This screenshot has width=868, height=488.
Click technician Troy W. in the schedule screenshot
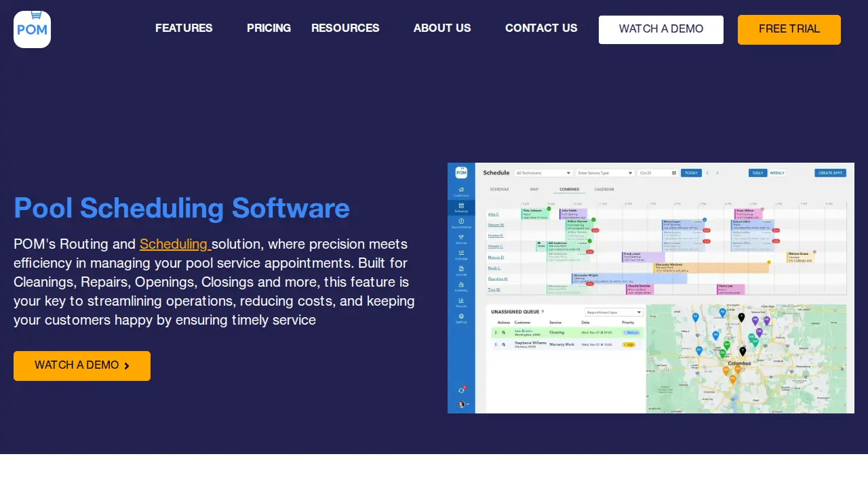494,289
